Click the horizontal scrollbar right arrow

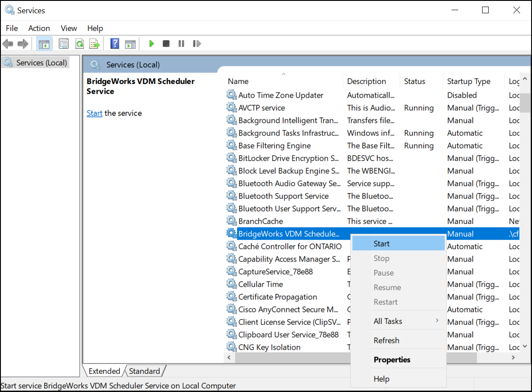pyautogui.click(x=513, y=358)
